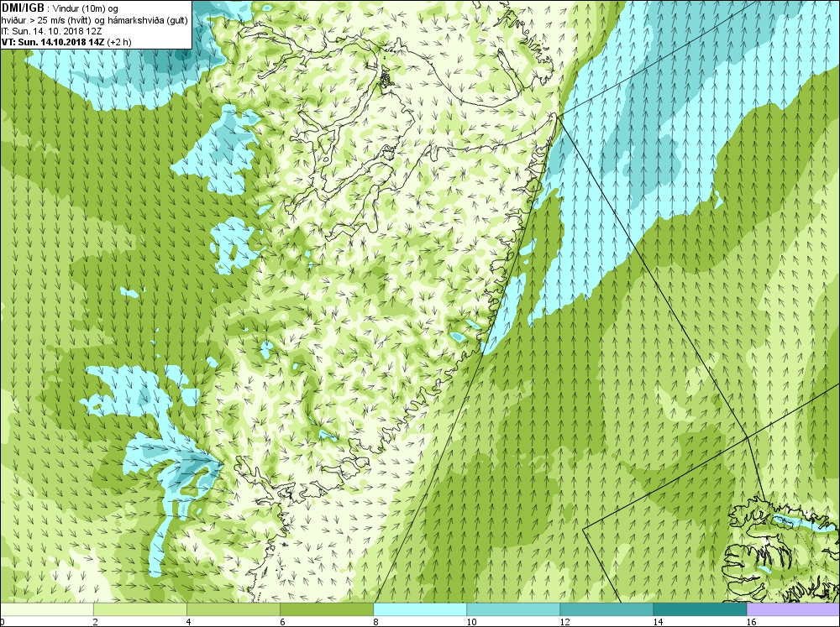Image resolution: width=840 pixels, height=627 pixels.
Task: Click the 2–4 m/s light green legend swatch
Action: pyautogui.click(x=139, y=609)
